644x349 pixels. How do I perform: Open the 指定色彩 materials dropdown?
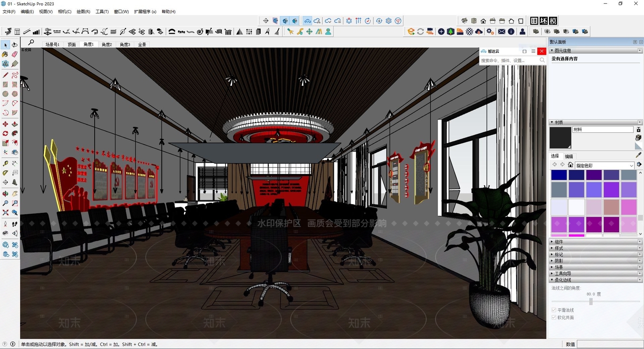605,165
